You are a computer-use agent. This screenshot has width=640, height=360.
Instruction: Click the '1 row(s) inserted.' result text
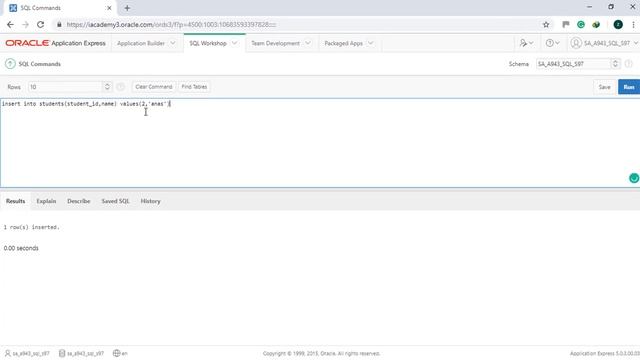pyautogui.click(x=31, y=227)
